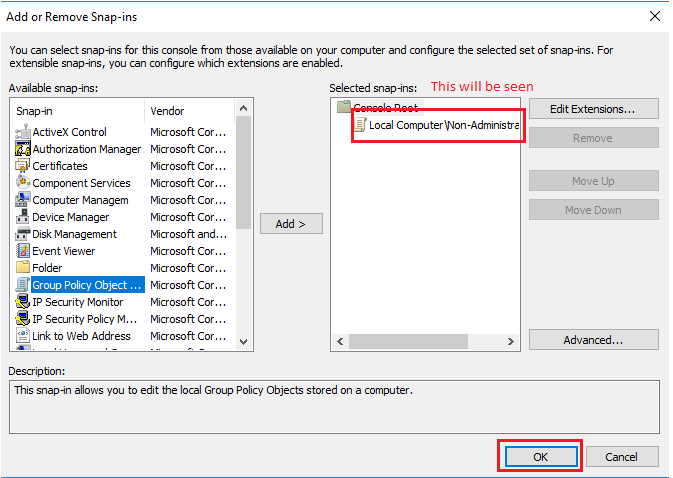Confirm with the OK button
The width and height of the screenshot is (673, 478).
540,456
